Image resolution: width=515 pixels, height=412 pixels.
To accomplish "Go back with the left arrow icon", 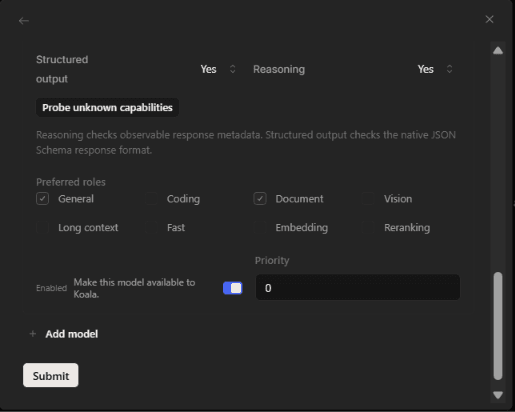I will 24,21.
